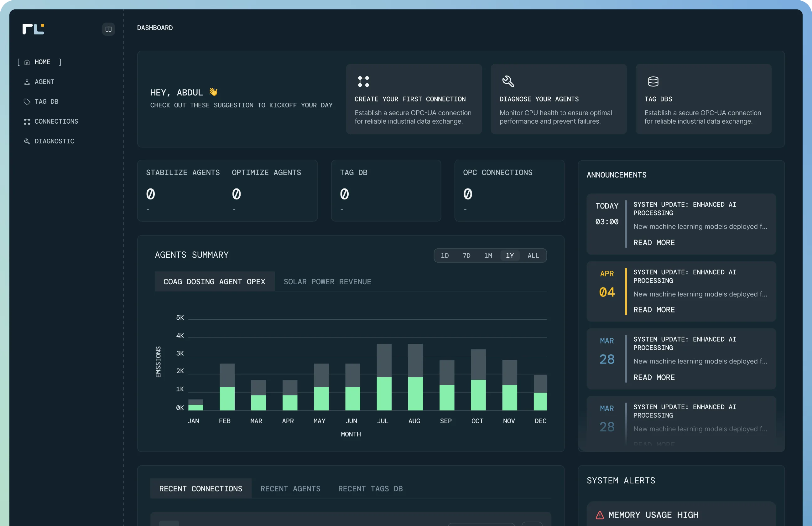Click the "Hey, Abdul" greeting text
The image size is (812, 526).
pyautogui.click(x=176, y=92)
